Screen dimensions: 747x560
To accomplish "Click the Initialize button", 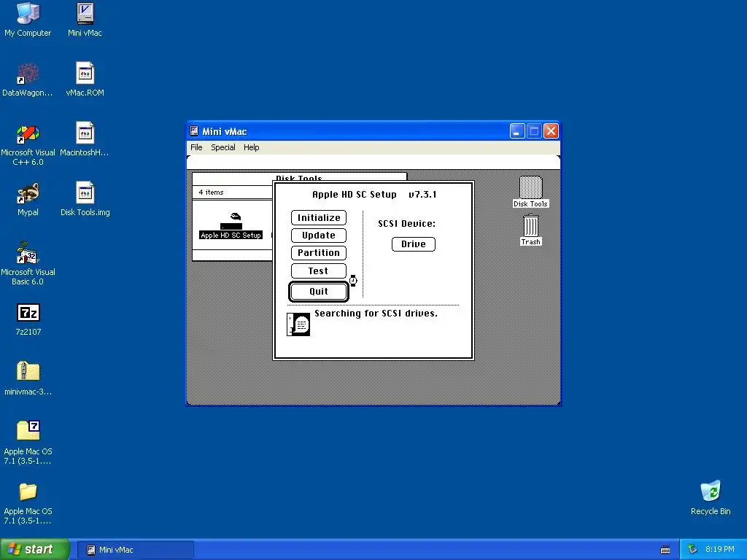I will click(x=319, y=217).
